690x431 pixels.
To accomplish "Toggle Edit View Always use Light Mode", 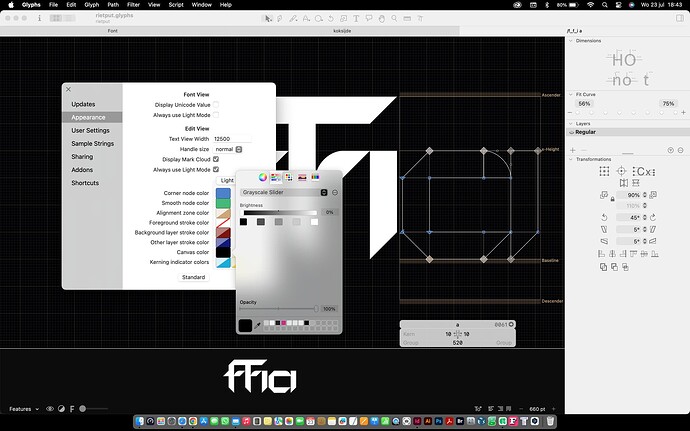I will [216, 170].
